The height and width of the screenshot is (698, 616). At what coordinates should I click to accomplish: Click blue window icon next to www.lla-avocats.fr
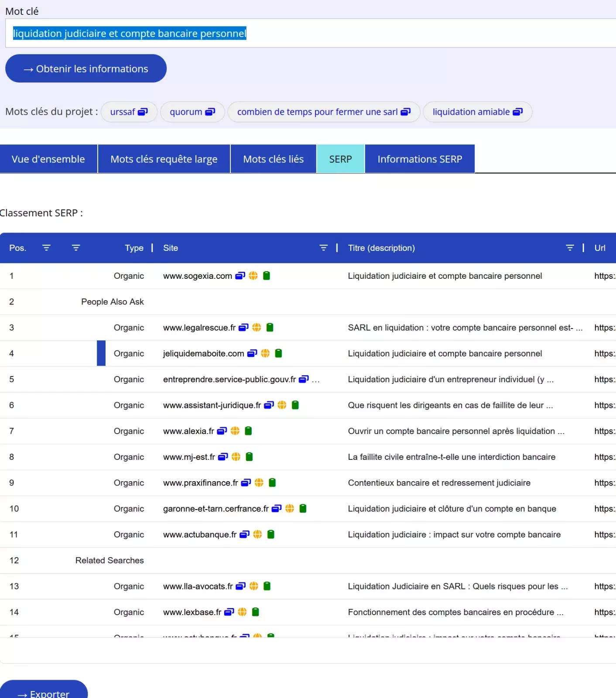(241, 586)
